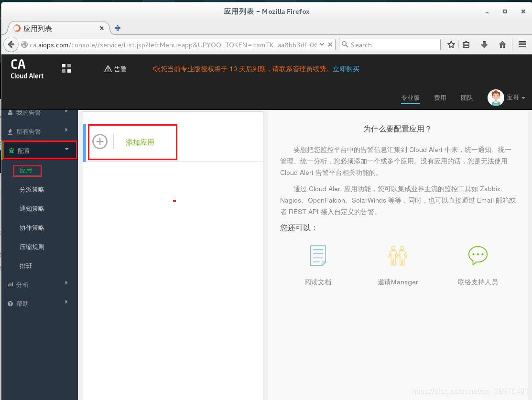Click the address bar URL field
532x400 pixels.
pyautogui.click(x=173, y=45)
